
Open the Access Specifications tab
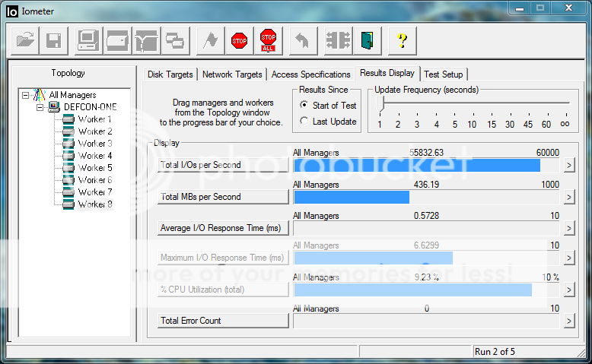click(x=310, y=74)
